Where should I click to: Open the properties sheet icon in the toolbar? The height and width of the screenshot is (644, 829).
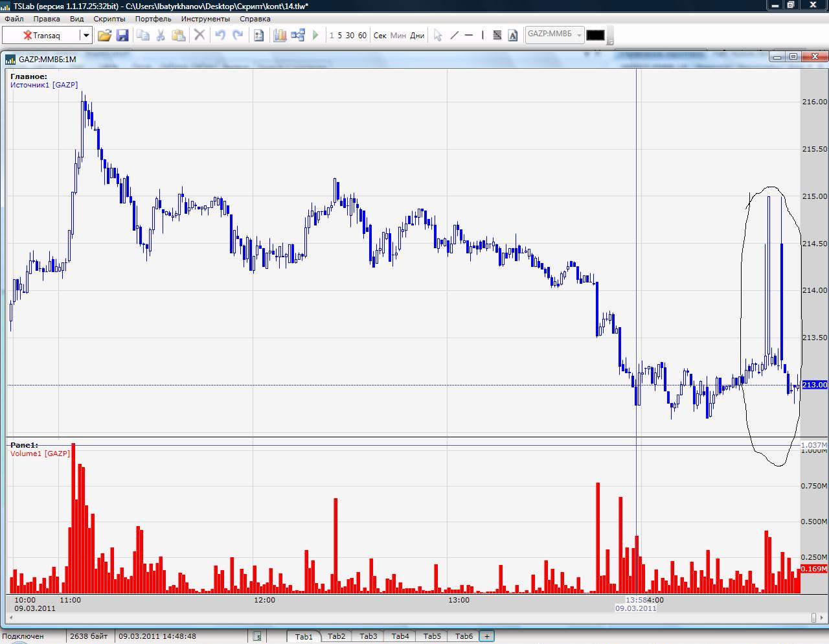(258, 35)
